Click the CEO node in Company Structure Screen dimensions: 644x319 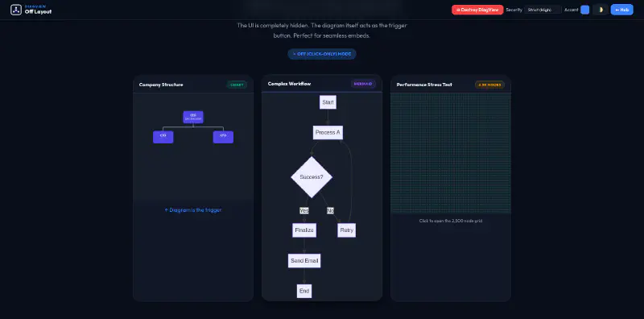(193, 117)
